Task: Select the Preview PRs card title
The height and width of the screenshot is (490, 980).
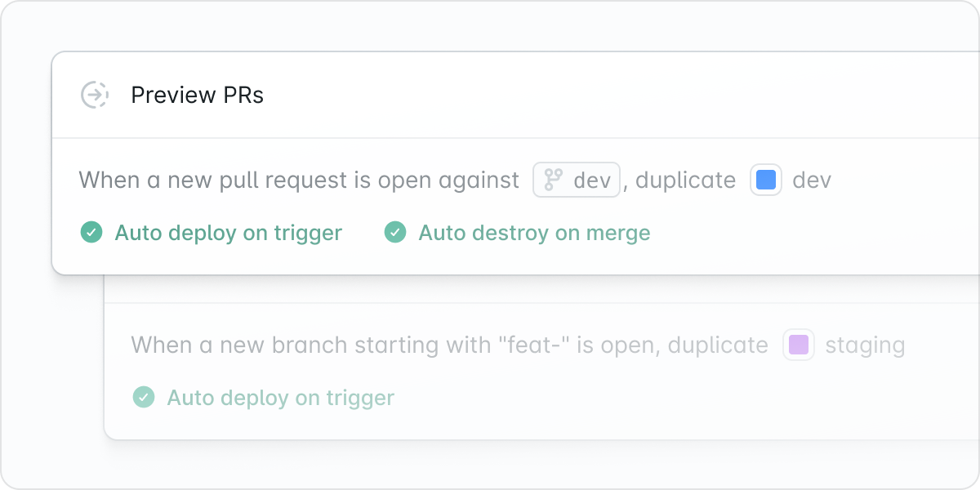Action: click(197, 95)
